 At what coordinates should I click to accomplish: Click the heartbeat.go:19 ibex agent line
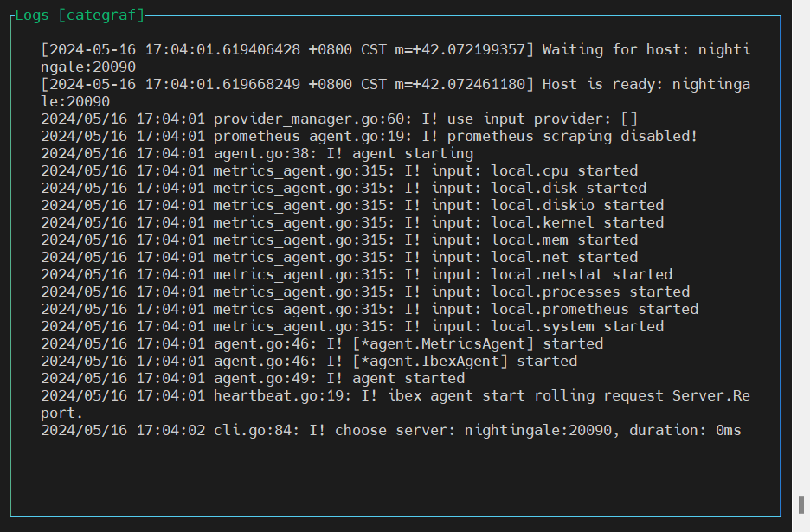pyautogui.click(x=395, y=396)
